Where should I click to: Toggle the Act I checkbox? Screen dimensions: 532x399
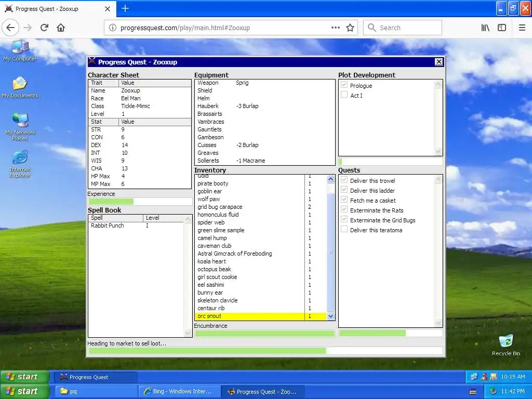click(344, 95)
